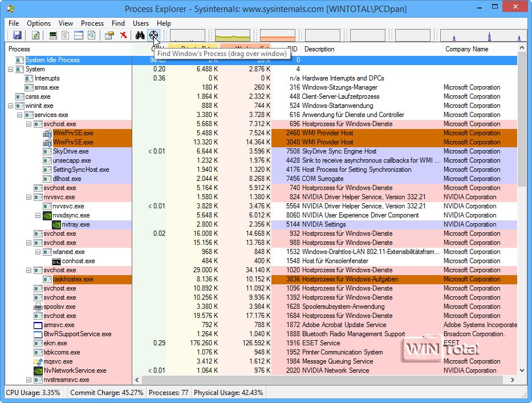The width and height of the screenshot is (532, 403).
Task: Collapse the services.exe process branch
Action: click(x=20, y=115)
